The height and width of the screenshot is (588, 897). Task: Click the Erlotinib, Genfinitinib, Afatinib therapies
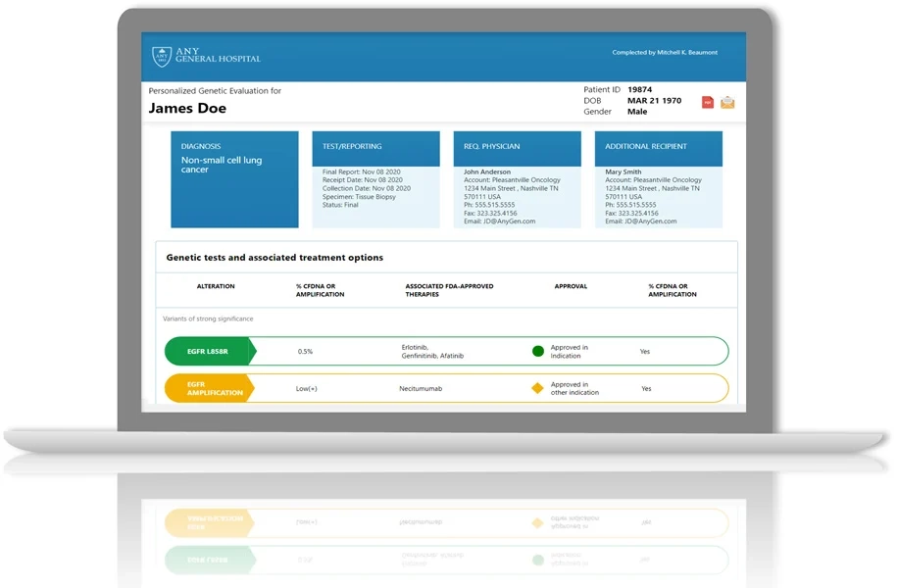432,351
